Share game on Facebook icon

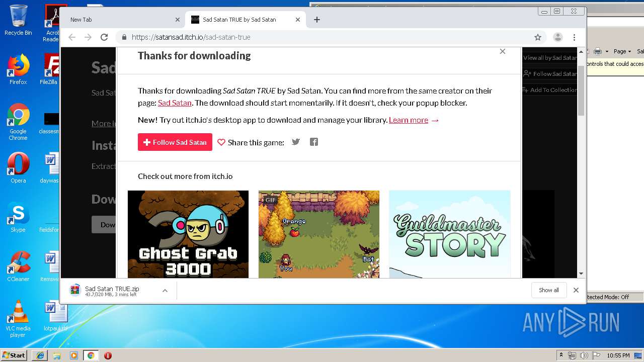tap(314, 142)
